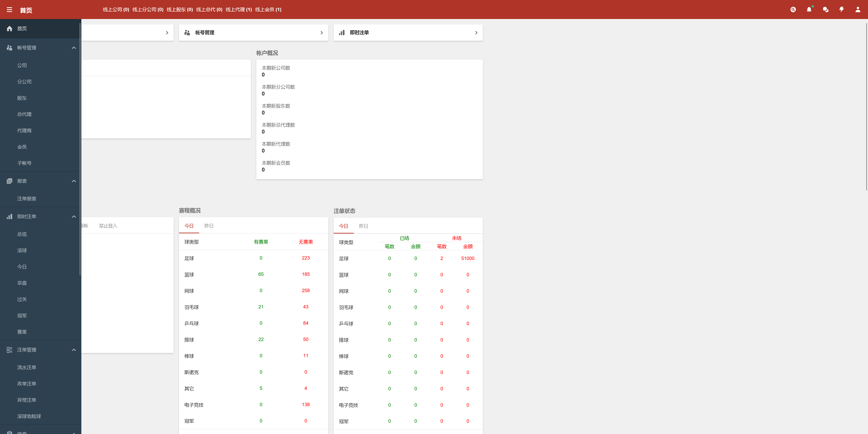Open the chat messages icon
This screenshot has width=868, height=434.
(825, 10)
